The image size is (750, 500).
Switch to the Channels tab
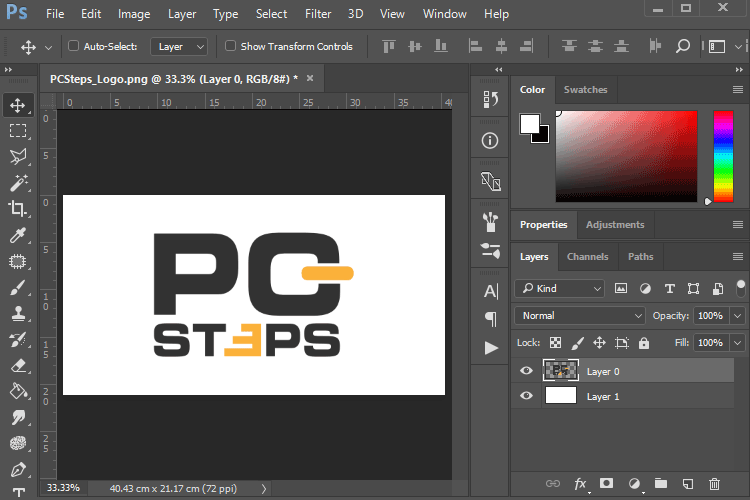(587, 257)
